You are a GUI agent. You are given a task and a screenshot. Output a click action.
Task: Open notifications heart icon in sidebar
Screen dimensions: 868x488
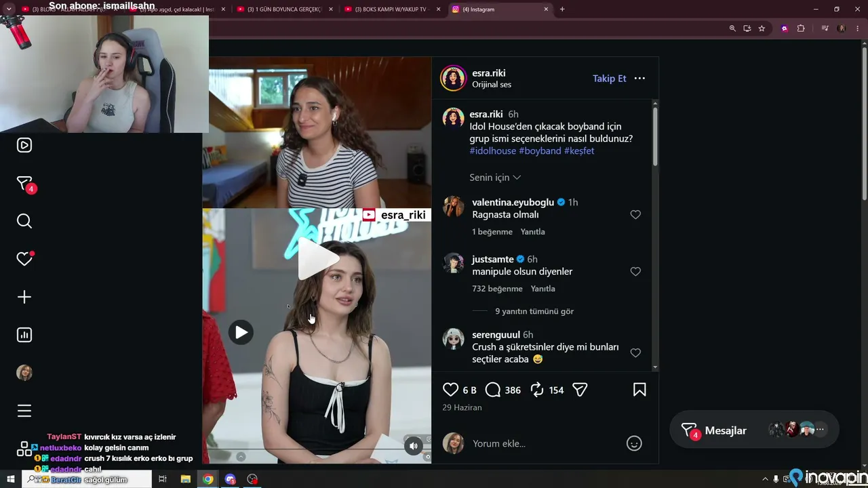24,259
